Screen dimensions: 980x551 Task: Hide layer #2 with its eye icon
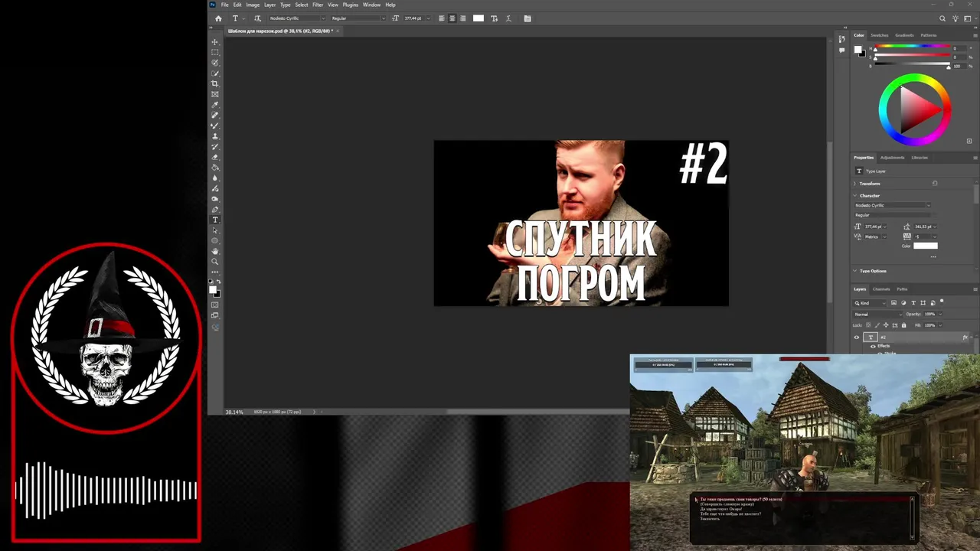pos(857,337)
